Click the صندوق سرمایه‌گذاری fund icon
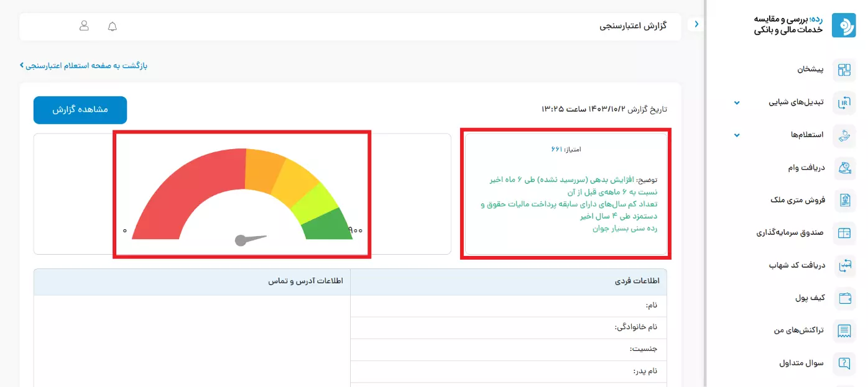This screenshot has height=387, width=868. click(x=844, y=233)
